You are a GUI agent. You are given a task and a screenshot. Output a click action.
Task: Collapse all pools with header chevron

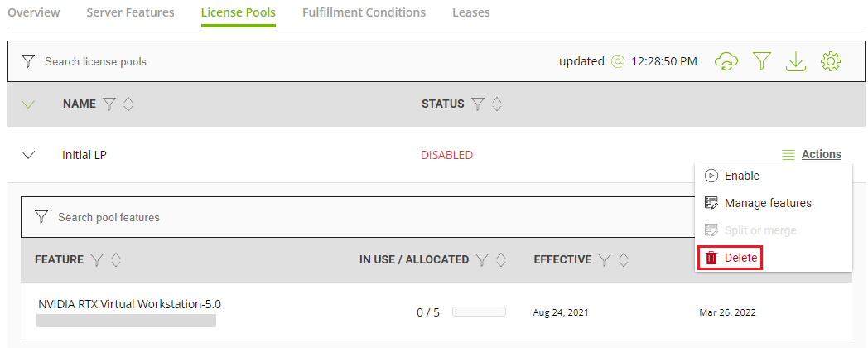coord(28,104)
